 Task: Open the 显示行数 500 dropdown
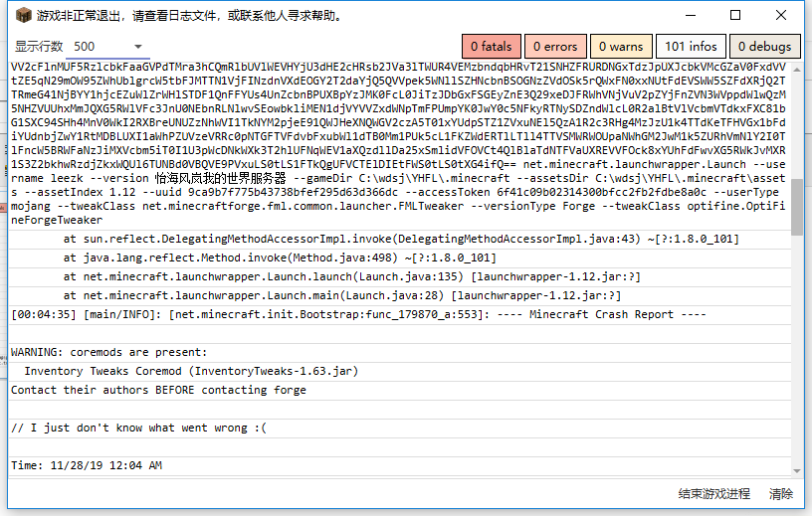(108, 47)
